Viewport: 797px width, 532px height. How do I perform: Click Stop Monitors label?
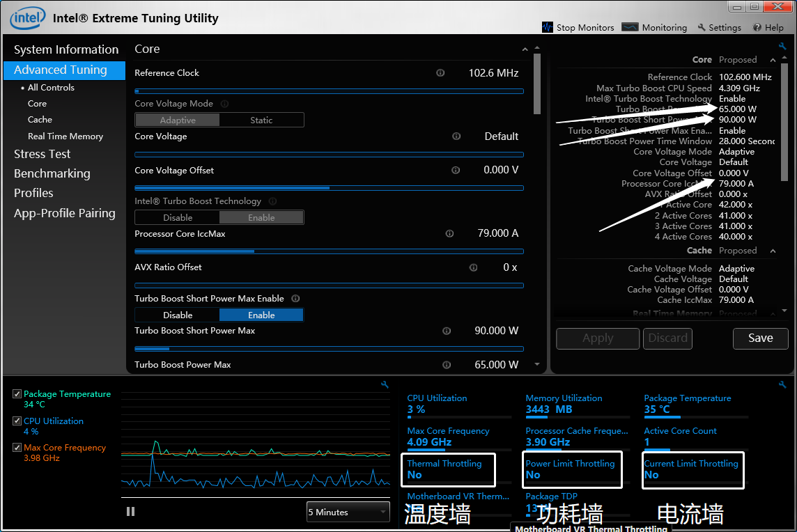(585, 27)
